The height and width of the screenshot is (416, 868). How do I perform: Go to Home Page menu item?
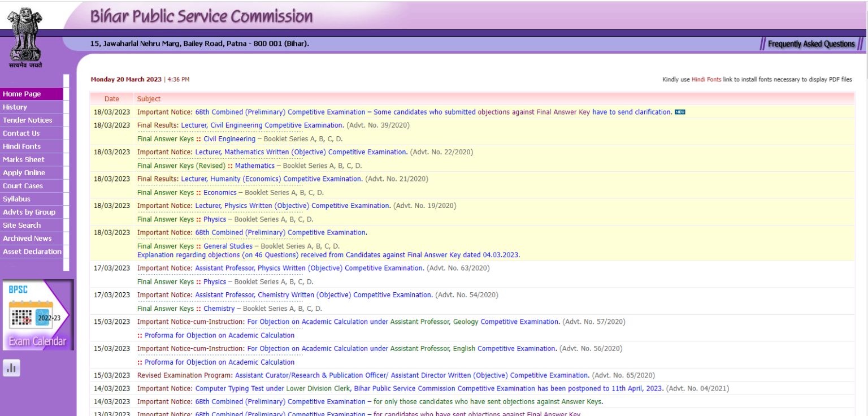click(x=22, y=94)
